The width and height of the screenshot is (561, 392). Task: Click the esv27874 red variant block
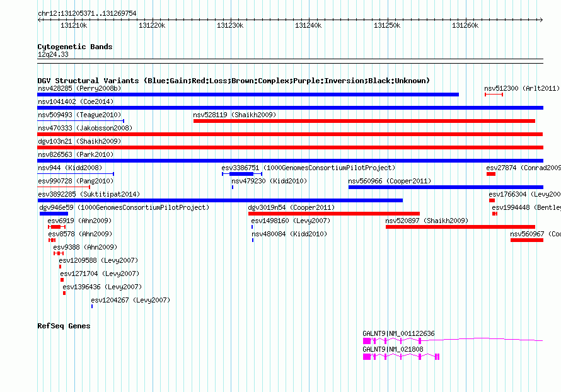click(491, 174)
